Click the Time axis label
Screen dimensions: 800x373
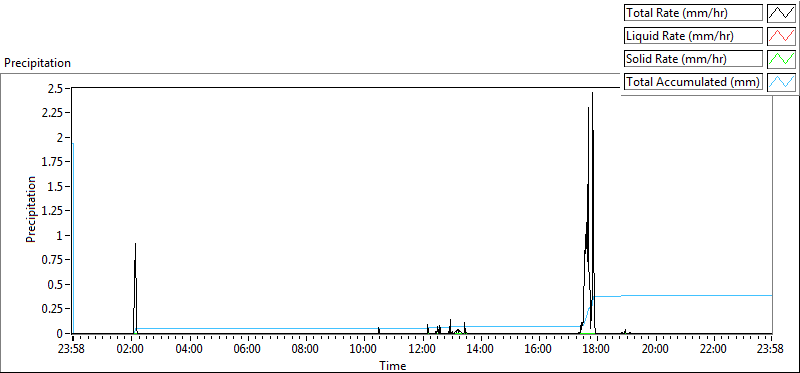click(393, 366)
